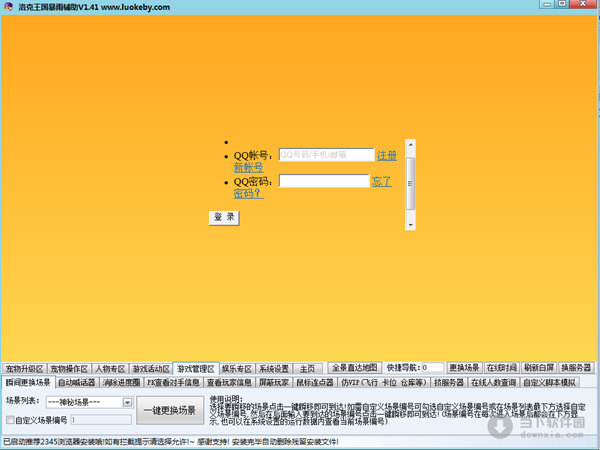
Task: Click the QQ密码 input field
Action: point(324,181)
